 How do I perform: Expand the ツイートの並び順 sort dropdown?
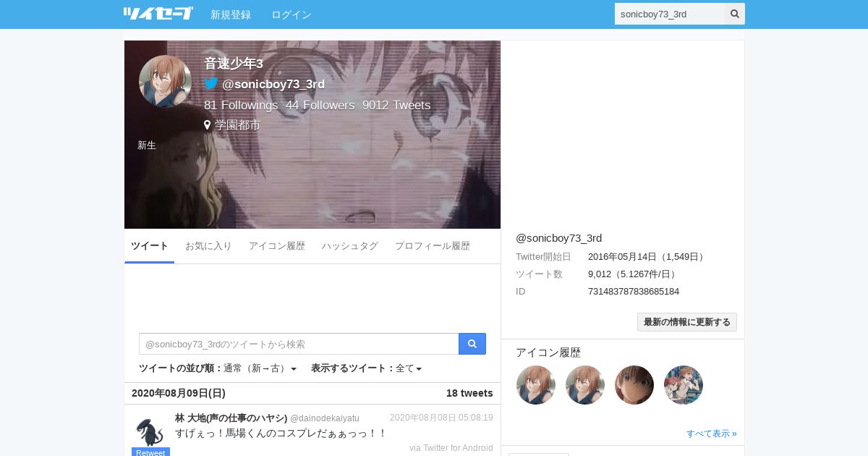click(218, 368)
